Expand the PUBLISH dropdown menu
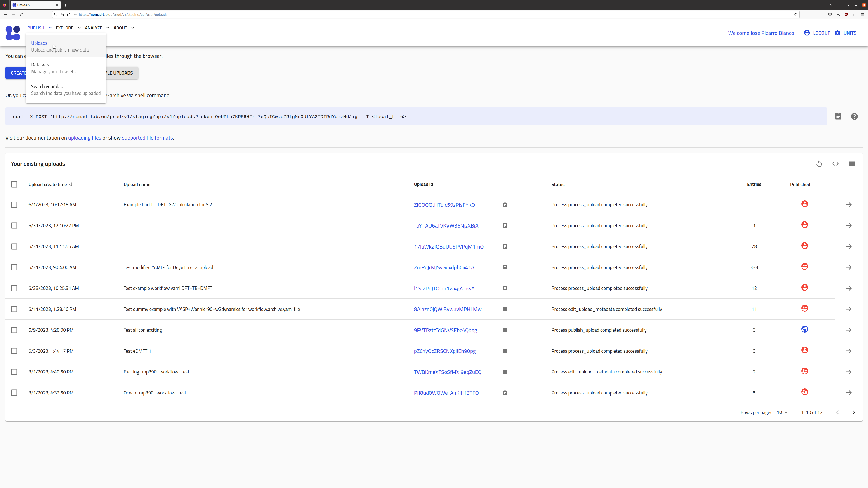 coord(39,27)
